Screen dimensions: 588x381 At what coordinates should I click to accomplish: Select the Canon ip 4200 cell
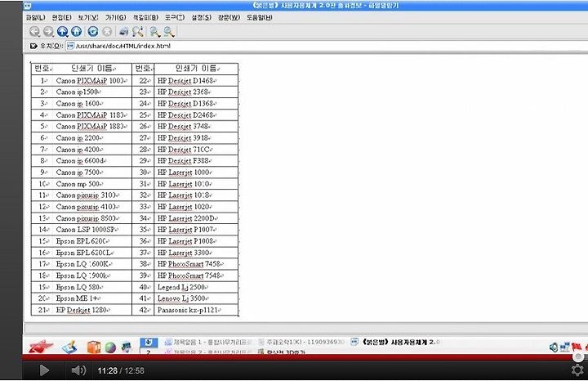coord(91,150)
